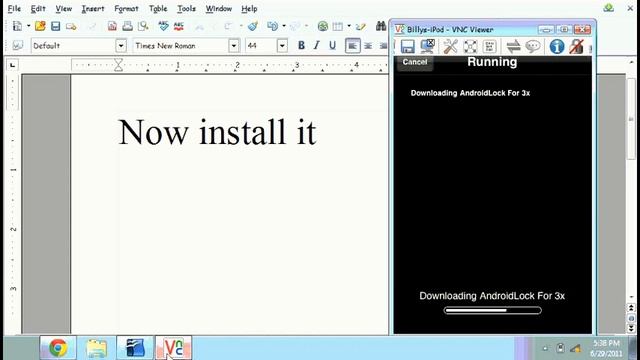Expand the font name dropdown arrow
The width and height of the screenshot is (640, 360).
coord(234,46)
